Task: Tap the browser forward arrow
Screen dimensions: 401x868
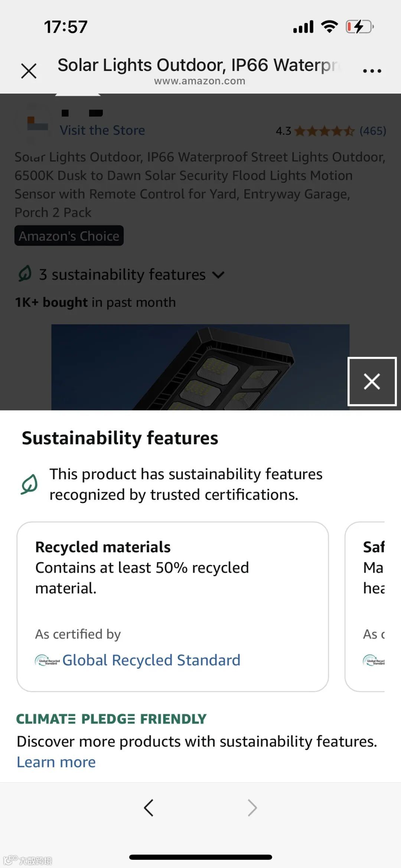Action: coord(252,807)
